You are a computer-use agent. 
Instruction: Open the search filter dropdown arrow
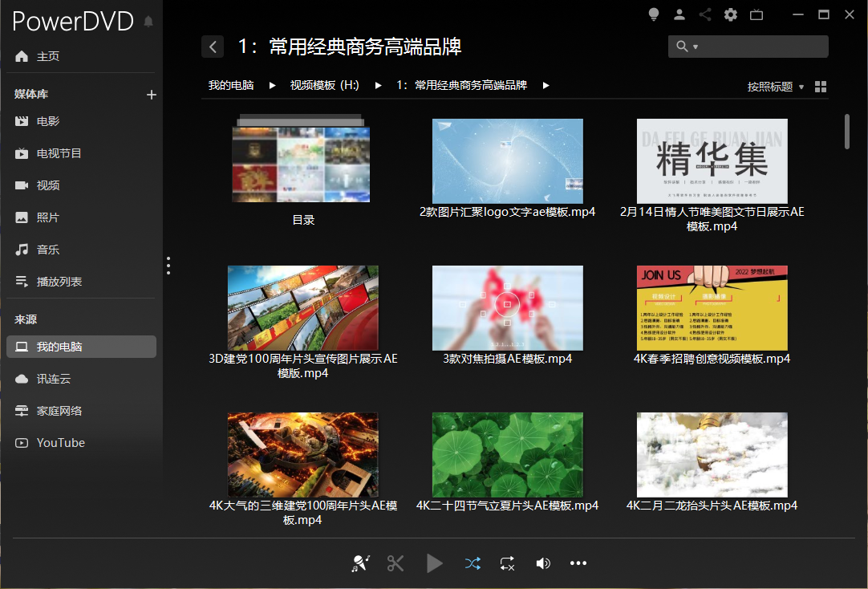tap(696, 46)
